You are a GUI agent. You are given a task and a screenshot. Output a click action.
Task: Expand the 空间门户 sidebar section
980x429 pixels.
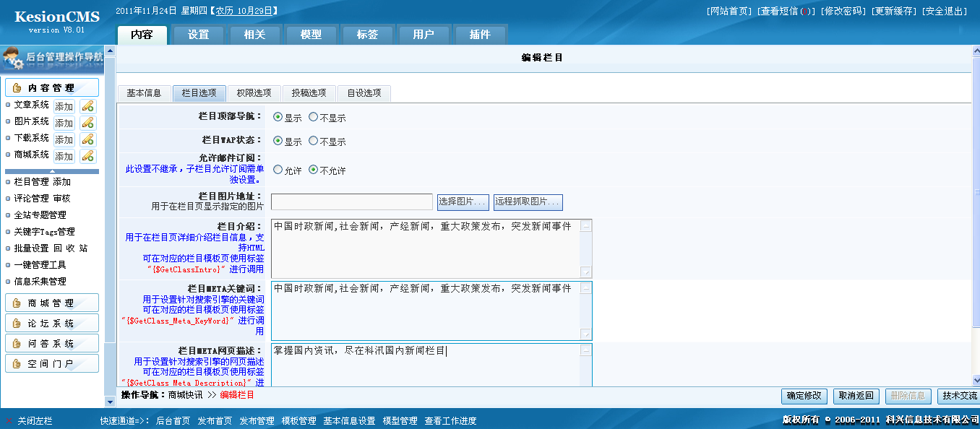(52, 364)
